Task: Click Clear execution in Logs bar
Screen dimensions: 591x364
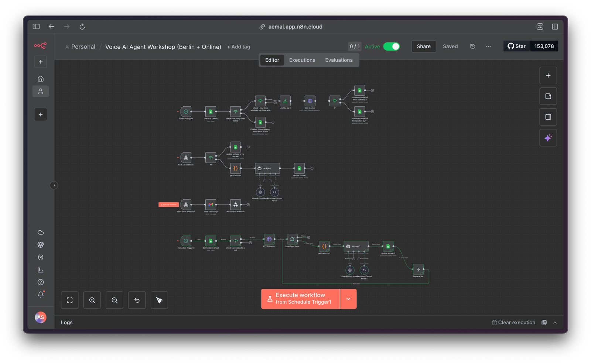Action: click(x=513, y=323)
